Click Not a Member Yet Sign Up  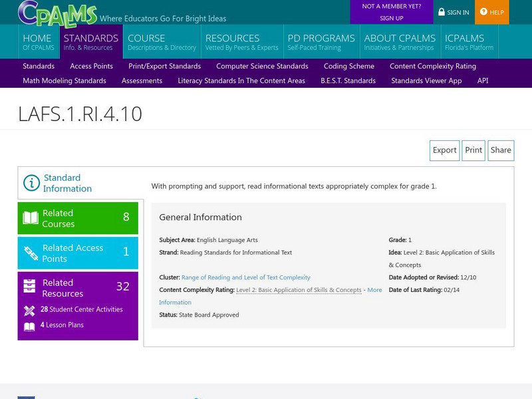pyautogui.click(x=391, y=12)
